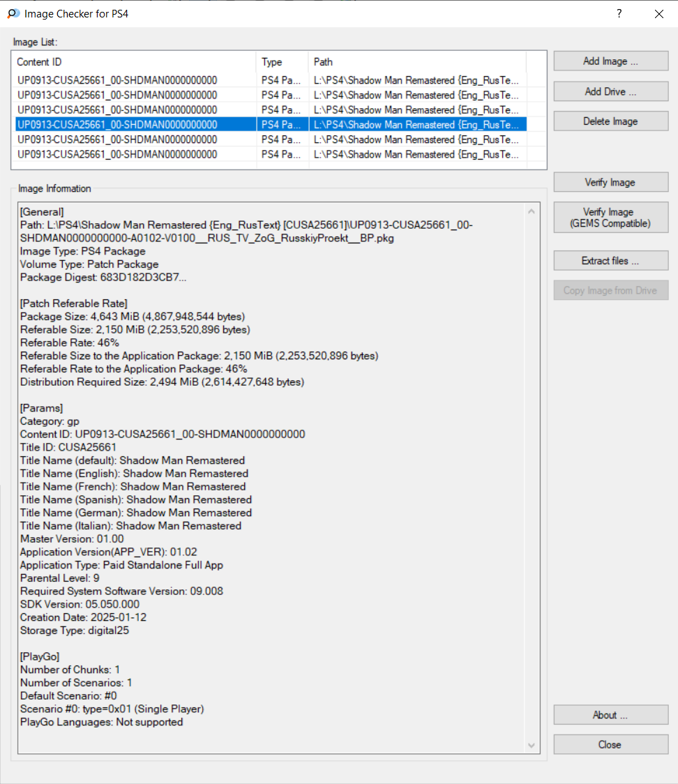Click the 'Number of Chunks: 1' line

pyautogui.click(x=70, y=670)
